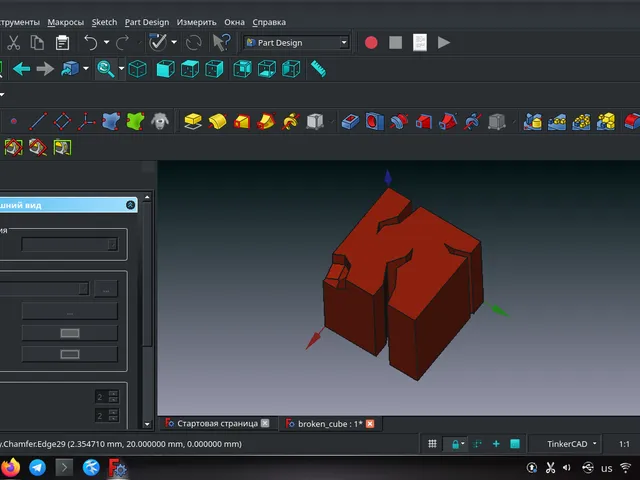Click the blue ShapeBinder icon
Viewport: 640px width, 480px height.
(111, 121)
